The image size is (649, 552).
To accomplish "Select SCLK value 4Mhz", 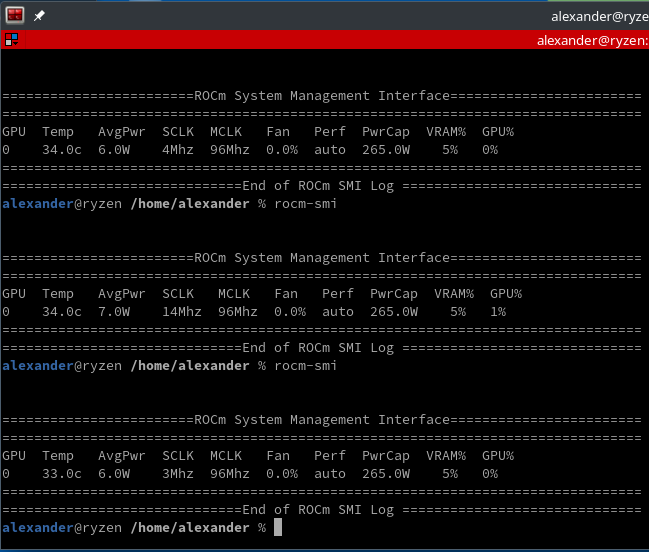I will coord(178,149).
